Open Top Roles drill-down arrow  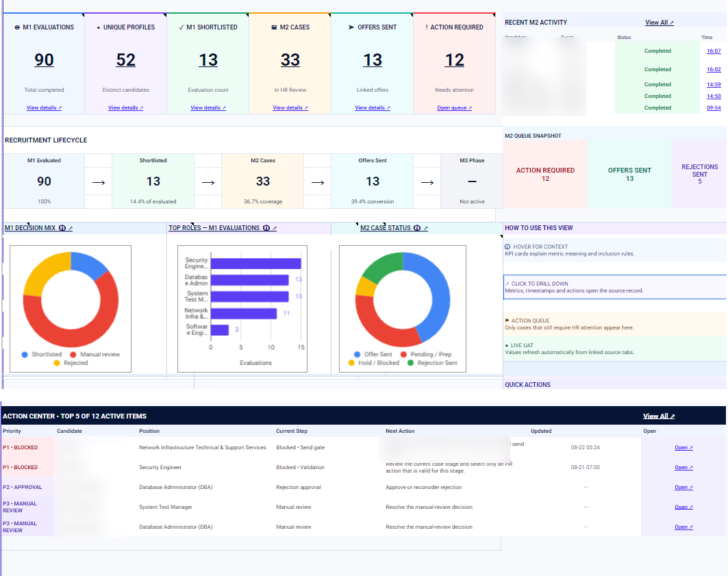(275, 228)
